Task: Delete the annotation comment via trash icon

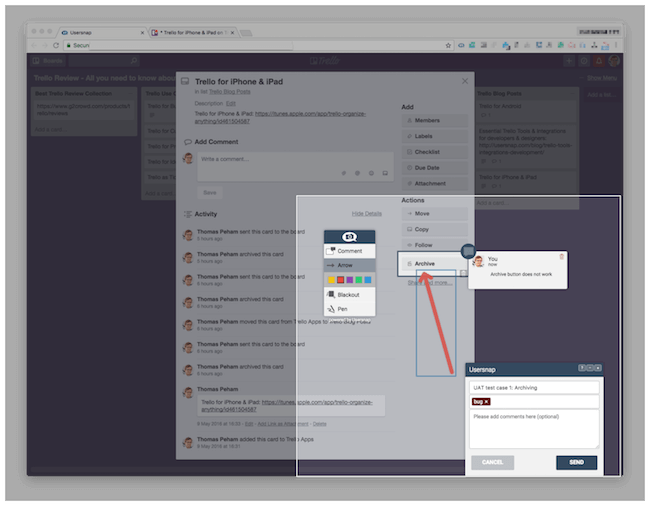Action: coord(561,257)
